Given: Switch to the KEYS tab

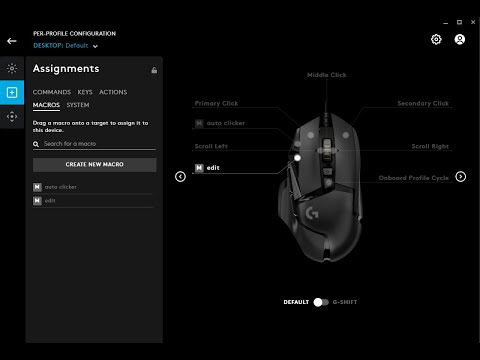Looking at the screenshot, I should pyautogui.click(x=85, y=92).
